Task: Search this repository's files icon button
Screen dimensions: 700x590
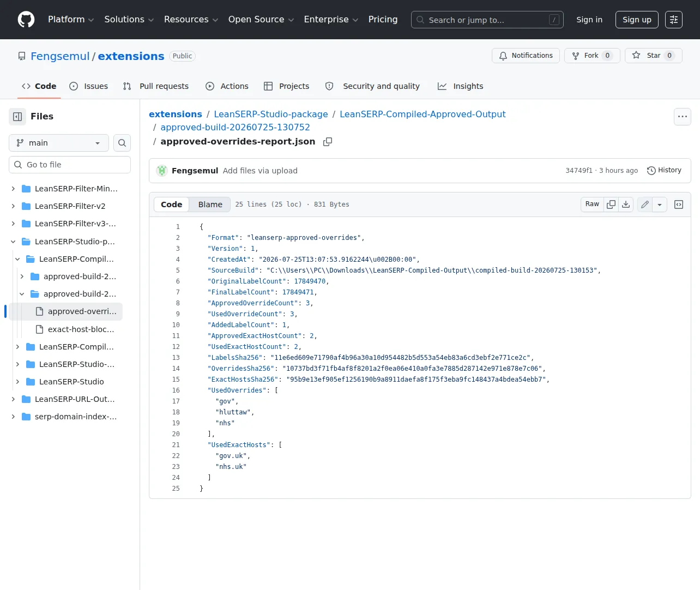Action: click(122, 143)
